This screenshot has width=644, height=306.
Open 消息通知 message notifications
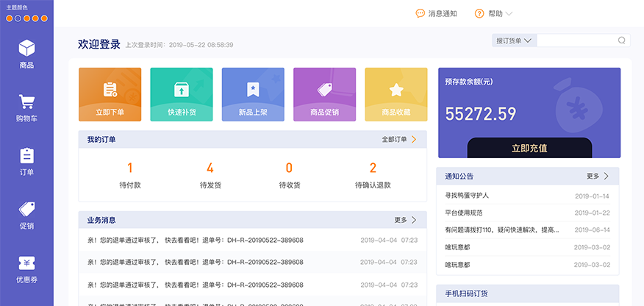[436, 13]
